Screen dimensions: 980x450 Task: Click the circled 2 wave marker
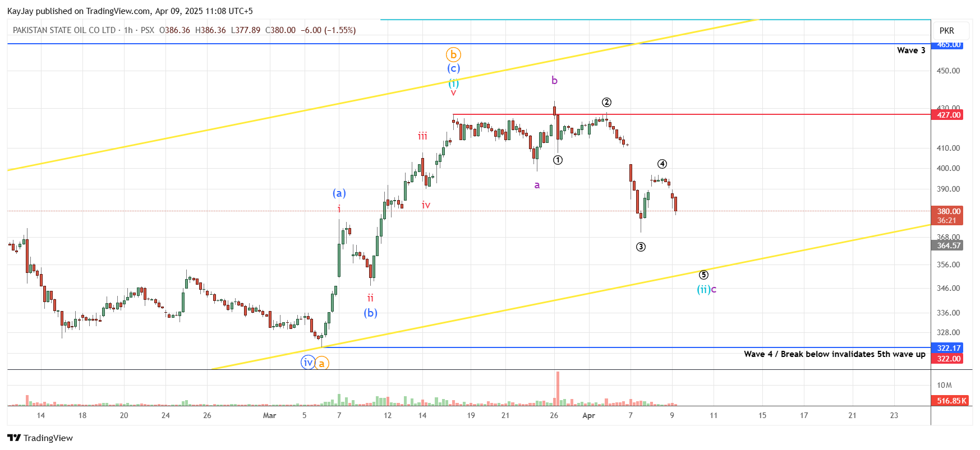pos(606,102)
